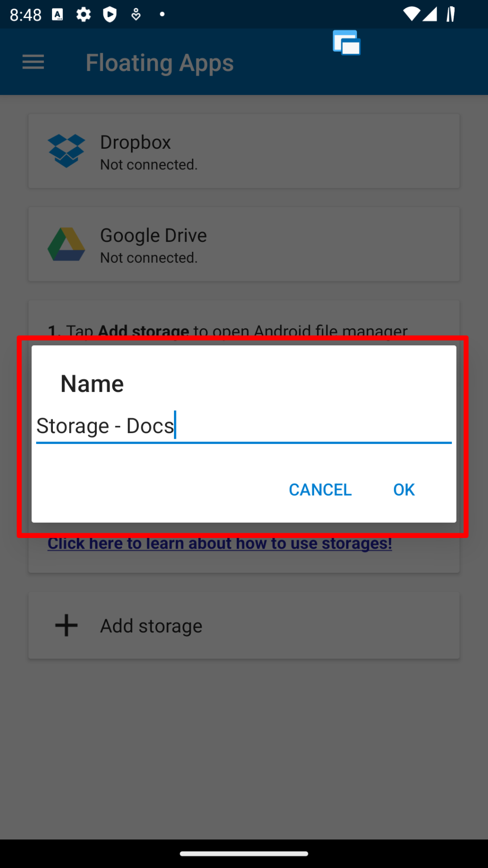The height and width of the screenshot is (868, 488).
Task: Open the navigation drawer menu
Action: click(33, 62)
